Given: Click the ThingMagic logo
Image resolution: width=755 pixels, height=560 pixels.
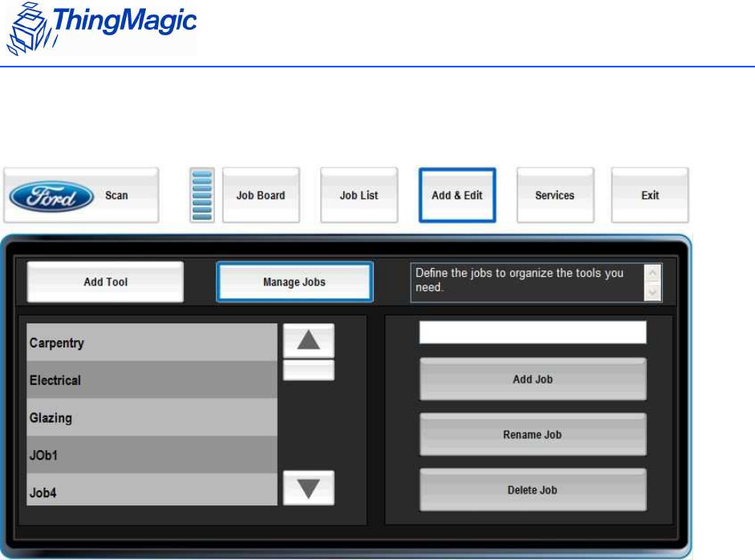Looking at the screenshot, I should [101, 28].
